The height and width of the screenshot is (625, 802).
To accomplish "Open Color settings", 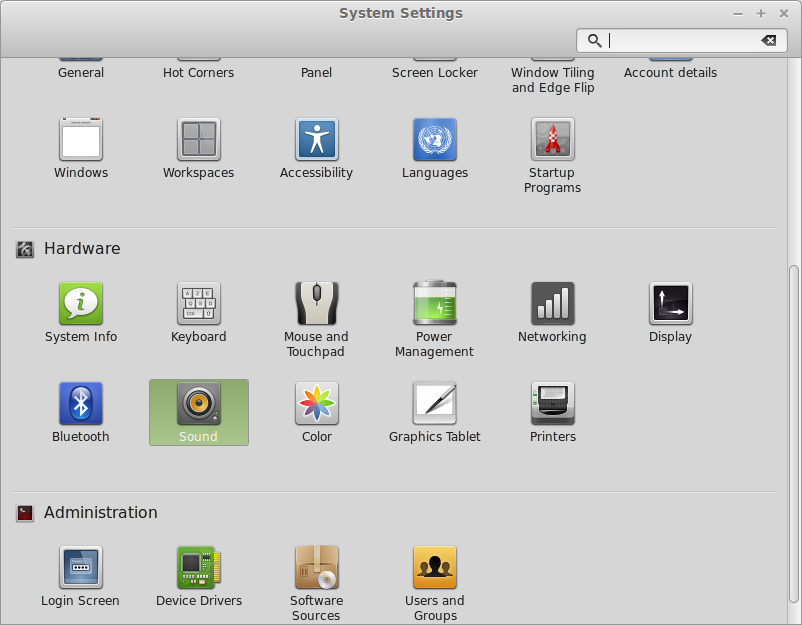I will (x=317, y=412).
